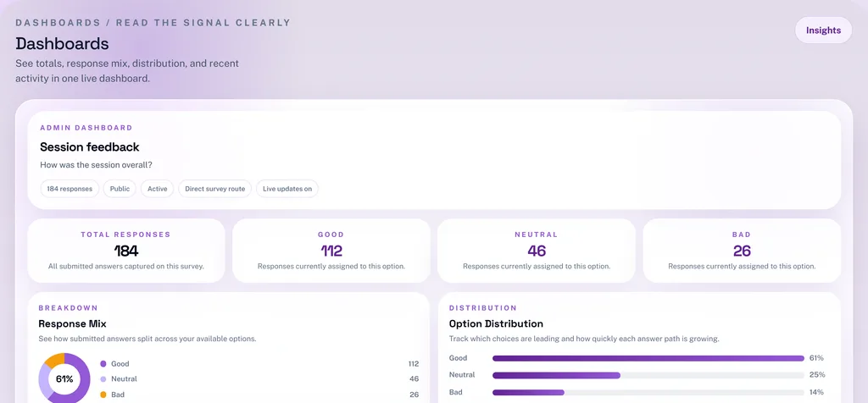
Task: Click the Response Mix heading
Action: 73,323
